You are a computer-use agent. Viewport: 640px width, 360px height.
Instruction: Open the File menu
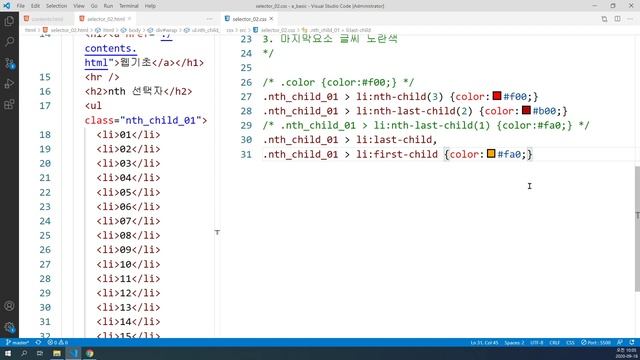point(20,6)
